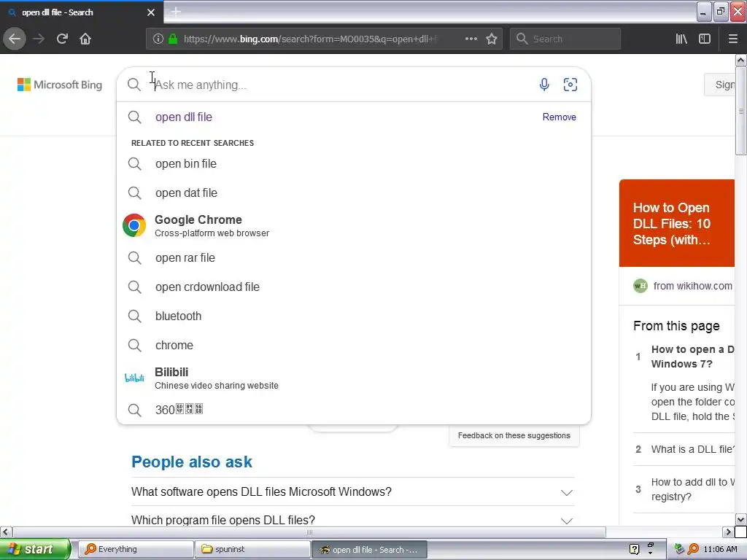Click the 'From this page' heading

(676, 326)
